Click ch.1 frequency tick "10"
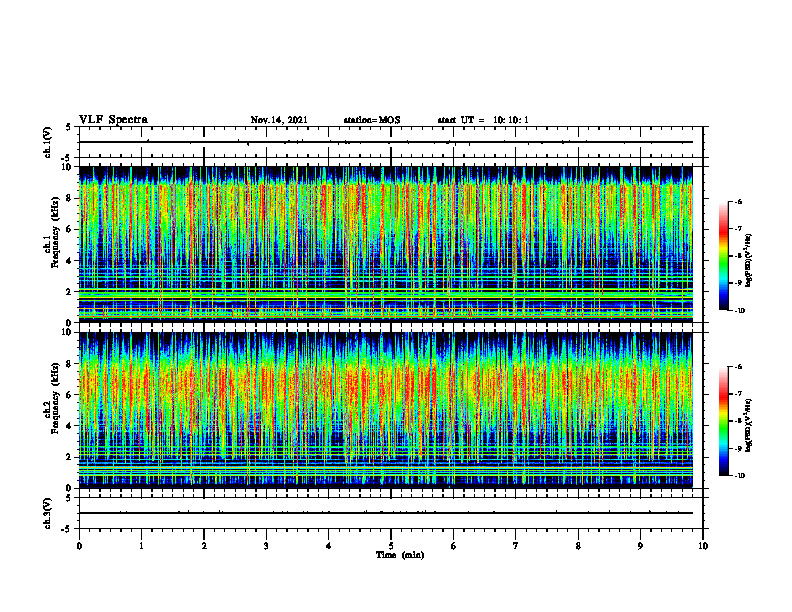 tap(68, 167)
